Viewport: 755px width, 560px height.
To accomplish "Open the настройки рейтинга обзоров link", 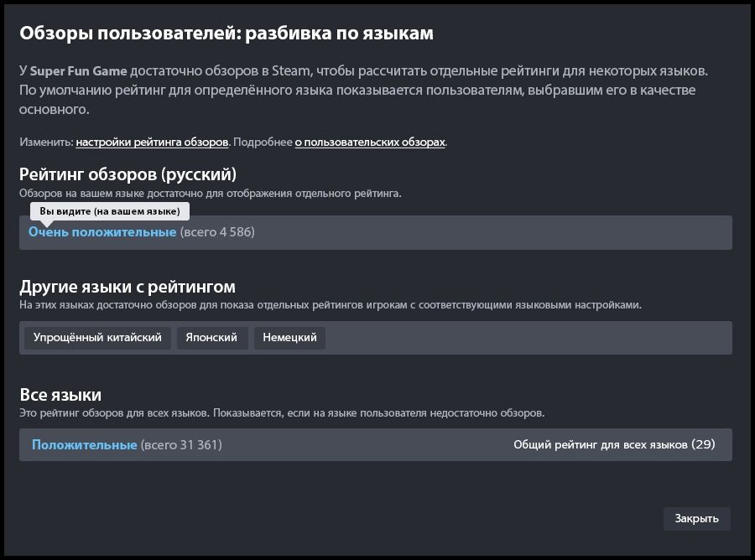I will point(152,142).
